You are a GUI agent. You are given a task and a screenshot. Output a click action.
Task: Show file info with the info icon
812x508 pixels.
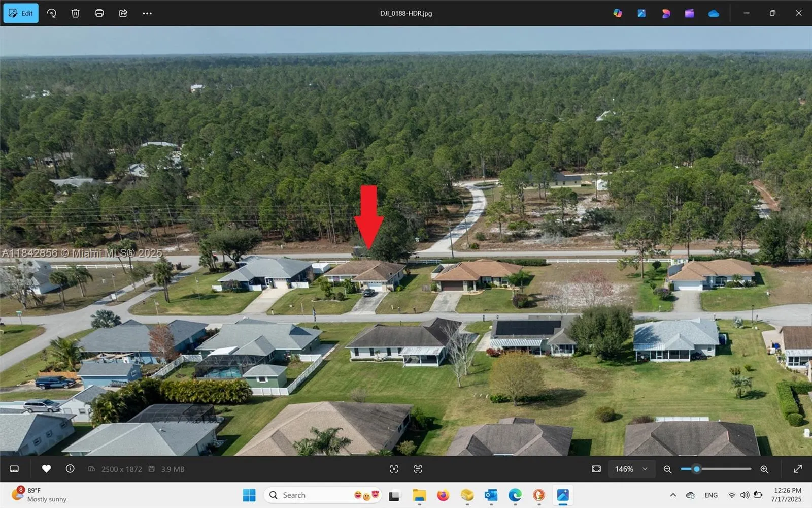[x=70, y=469]
